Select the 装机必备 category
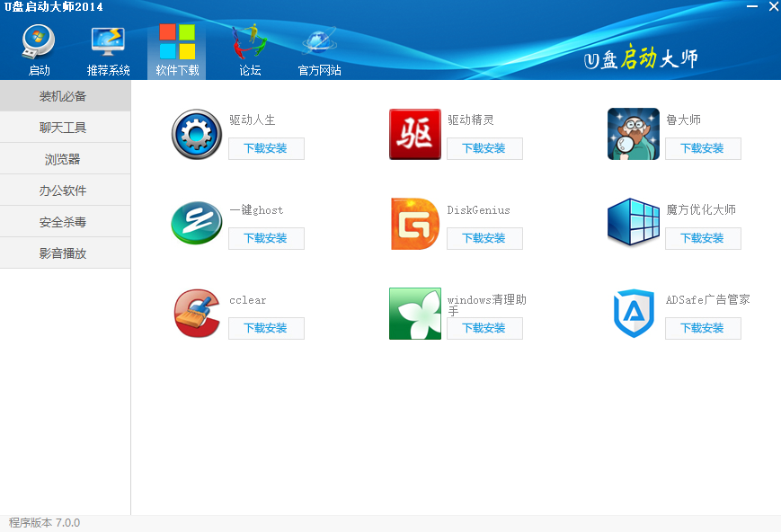The width and height of the screenshot is (781, 532). click(66, 96)
